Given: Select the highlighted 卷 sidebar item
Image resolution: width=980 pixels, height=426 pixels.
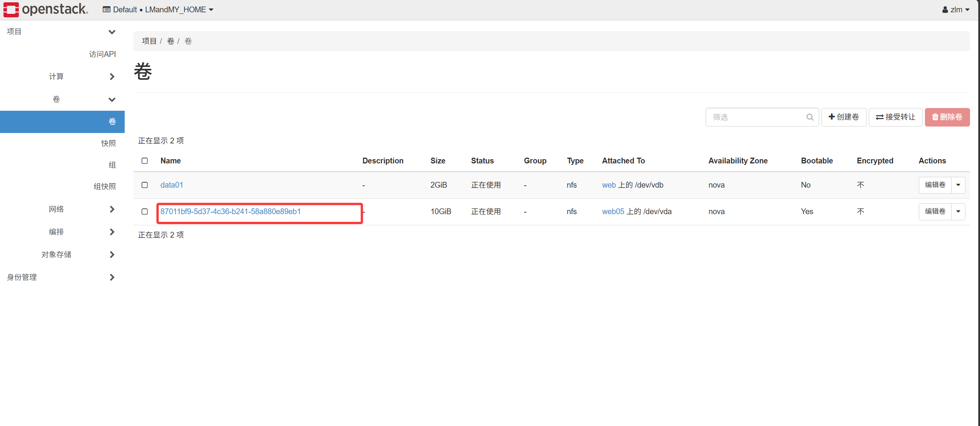Looking at the screenshot, I should [62, 121].
